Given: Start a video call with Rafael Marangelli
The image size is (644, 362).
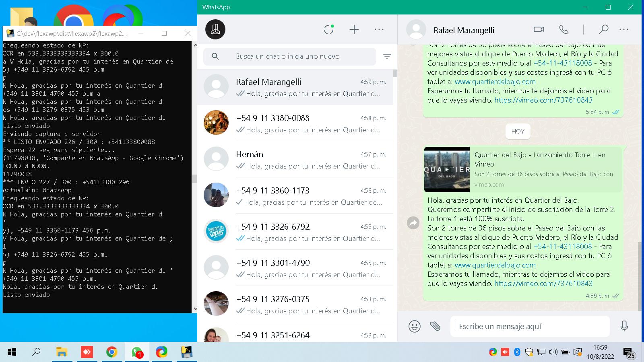Looking at the screenshot, I should click(x=539, y=29).
